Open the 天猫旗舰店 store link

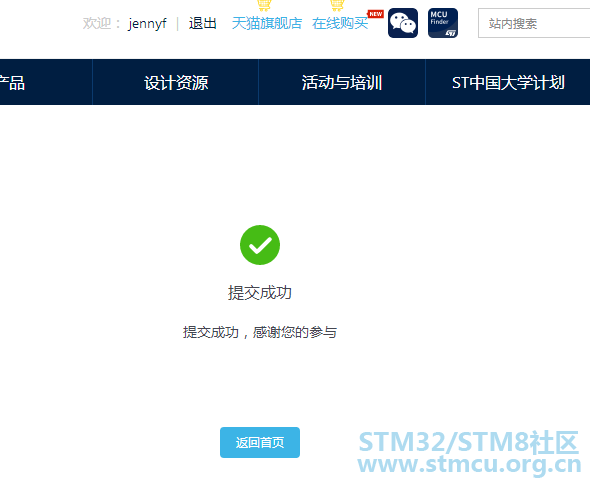(267, 23)
